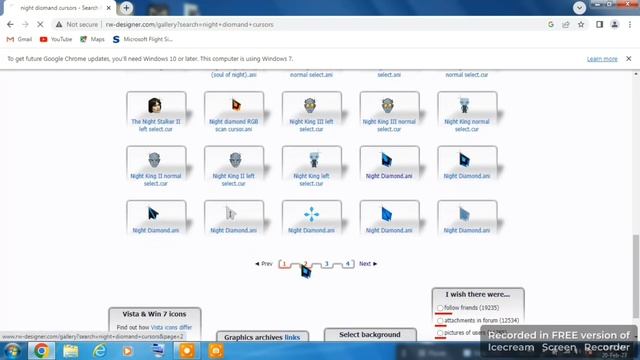Open the Graphics archives 'links' link
The image size is (640, 360).
292,337
